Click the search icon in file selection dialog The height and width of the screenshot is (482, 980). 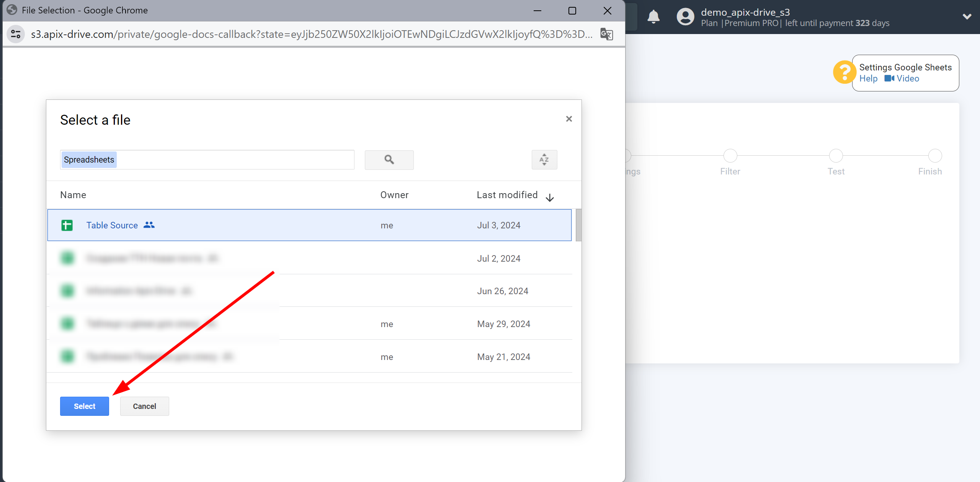click(389, 159)
